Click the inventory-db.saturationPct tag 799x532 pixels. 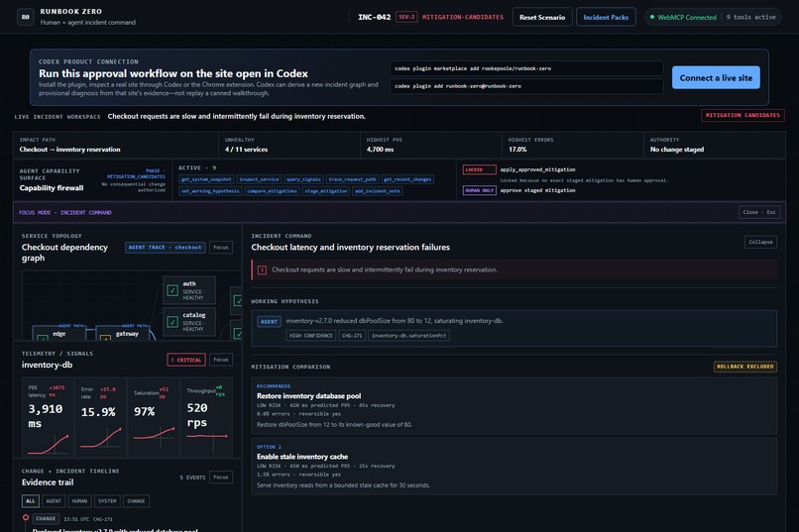408,336
